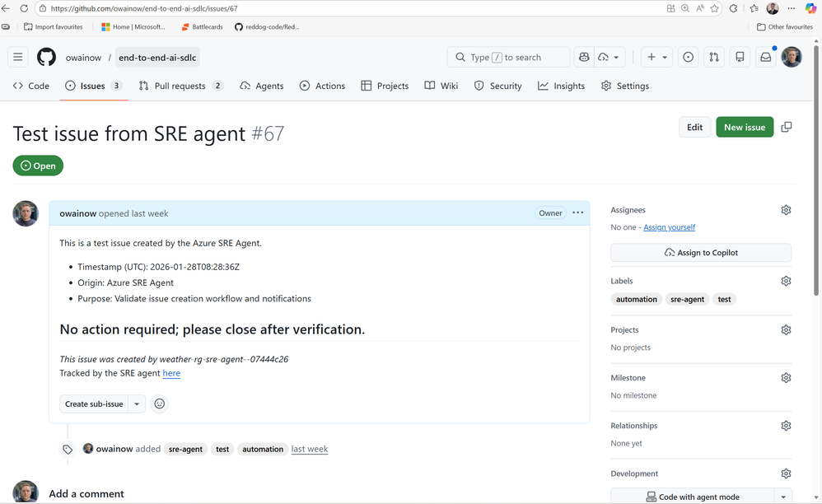Open the Actions tab
This screenshot has width=822, height=504.
[322, 86]
